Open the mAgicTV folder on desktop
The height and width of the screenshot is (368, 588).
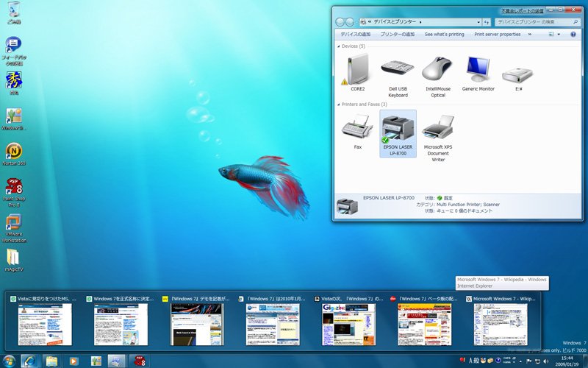point(14,260)
